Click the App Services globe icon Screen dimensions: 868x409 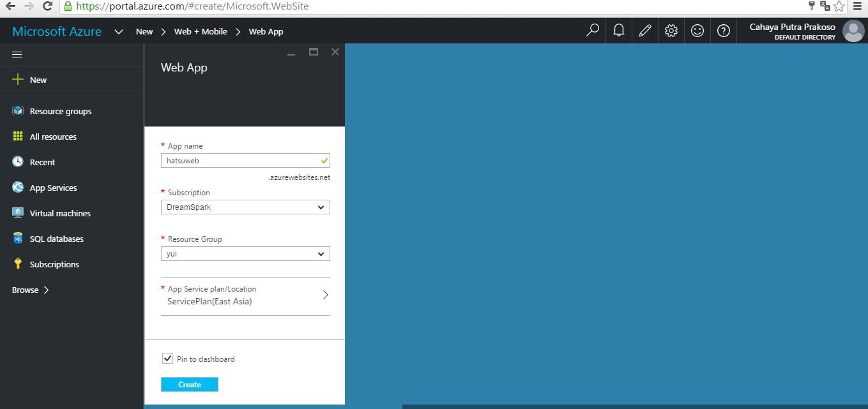[18, 188]
